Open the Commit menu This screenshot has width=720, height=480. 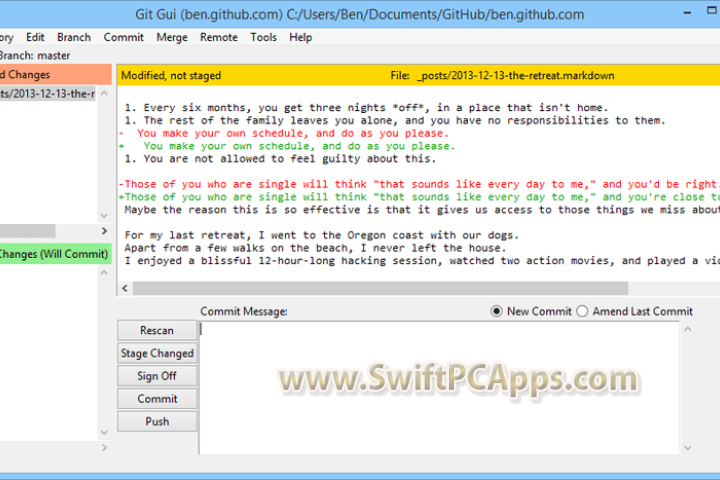[124, 37]
